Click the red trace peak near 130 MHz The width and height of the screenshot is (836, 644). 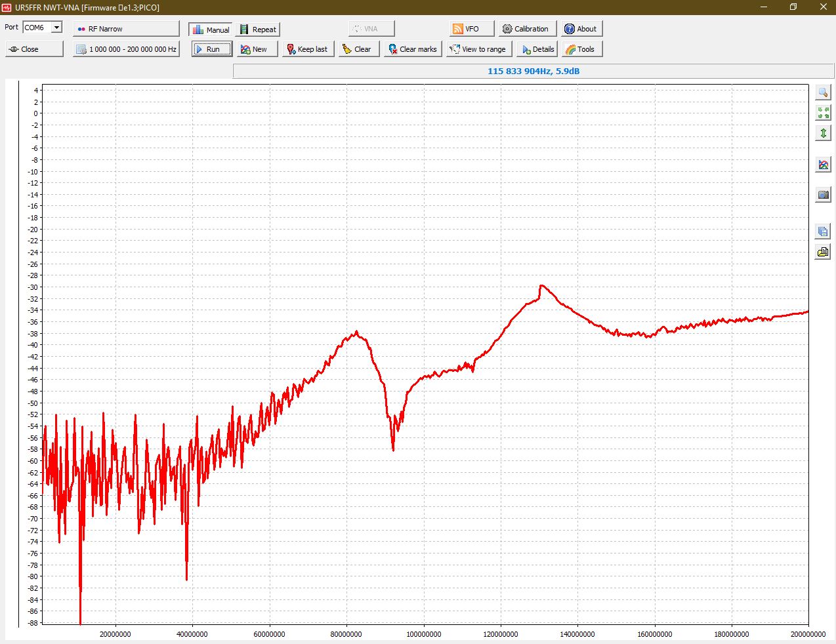click(542, 286)
